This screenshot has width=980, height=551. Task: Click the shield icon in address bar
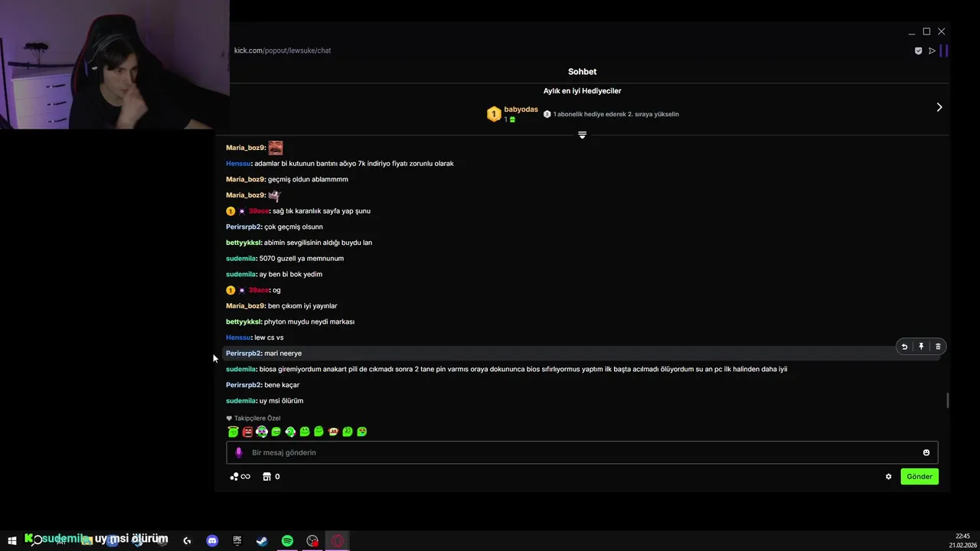point(918,51)
